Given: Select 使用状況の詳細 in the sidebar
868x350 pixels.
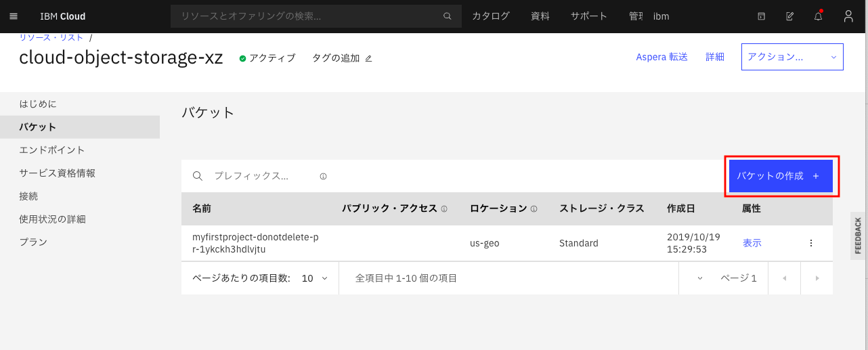Looking at the screenshot, I should pos(80,219).
